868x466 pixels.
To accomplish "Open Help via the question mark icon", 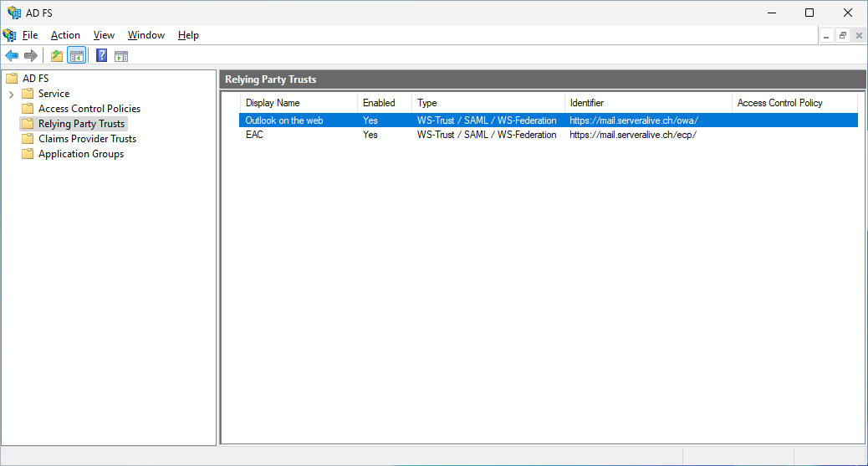I will click(x=101, y=55).
